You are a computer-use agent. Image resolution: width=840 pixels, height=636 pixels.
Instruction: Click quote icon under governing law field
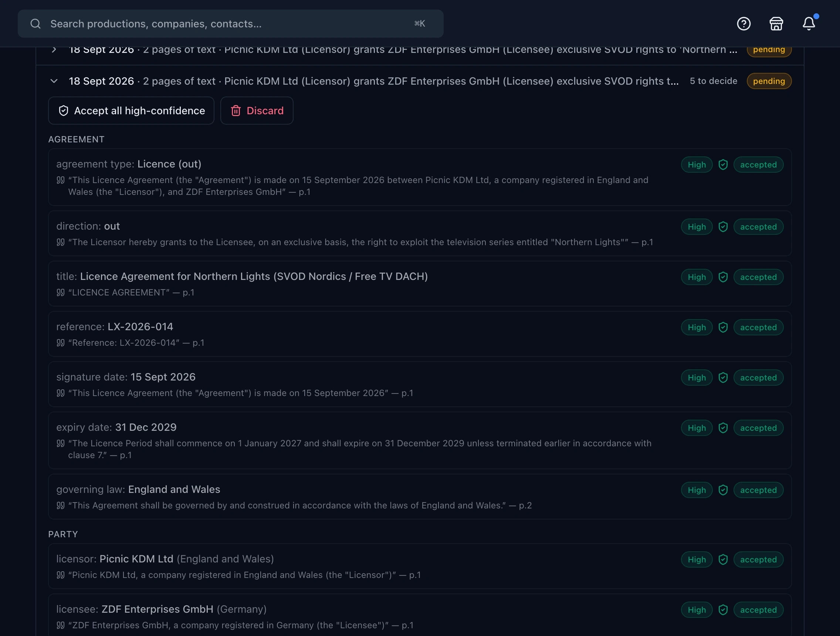pos(60,505)
